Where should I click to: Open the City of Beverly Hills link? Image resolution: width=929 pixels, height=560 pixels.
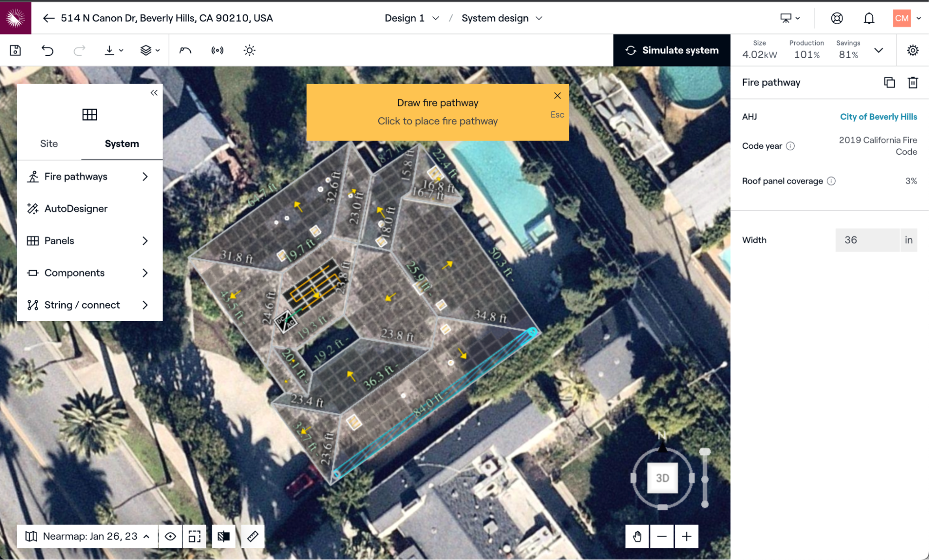click(878, 117)
